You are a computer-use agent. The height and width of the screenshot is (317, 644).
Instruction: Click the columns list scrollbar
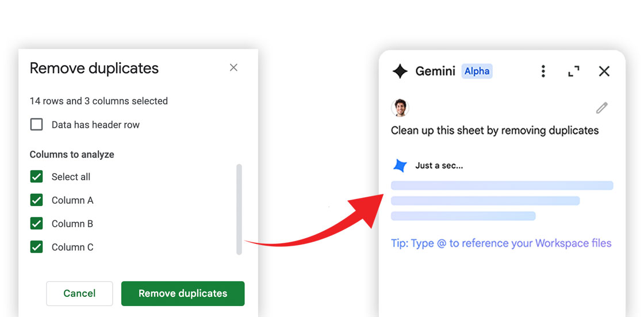point(239,209)
